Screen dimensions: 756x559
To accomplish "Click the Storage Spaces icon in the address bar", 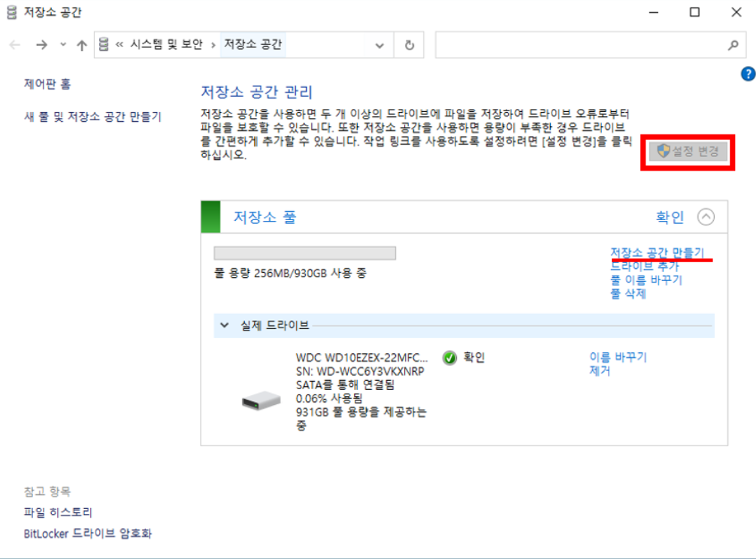I will coord(104,44).
